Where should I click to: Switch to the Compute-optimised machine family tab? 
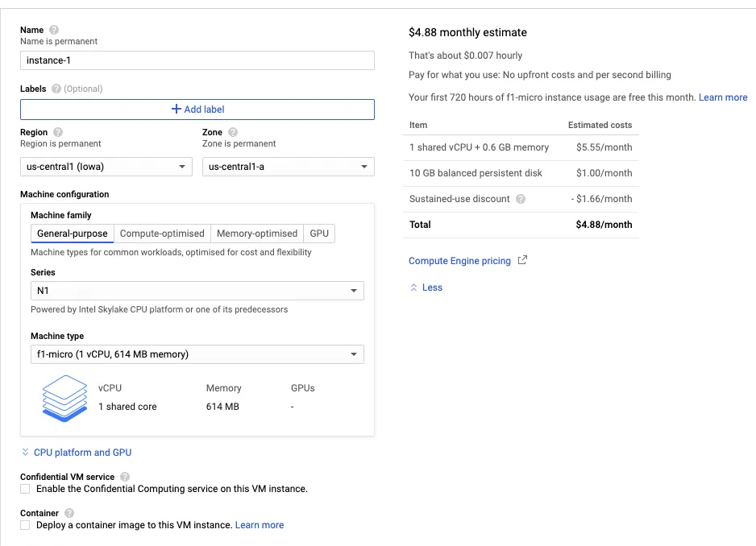pos(162,234)
